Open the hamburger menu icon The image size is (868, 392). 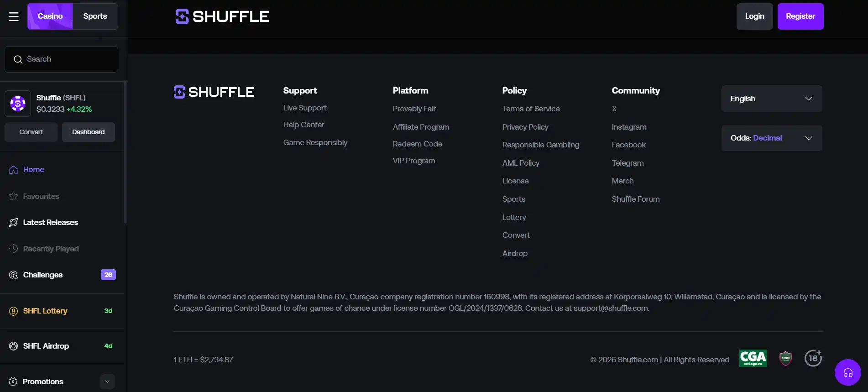14,16
